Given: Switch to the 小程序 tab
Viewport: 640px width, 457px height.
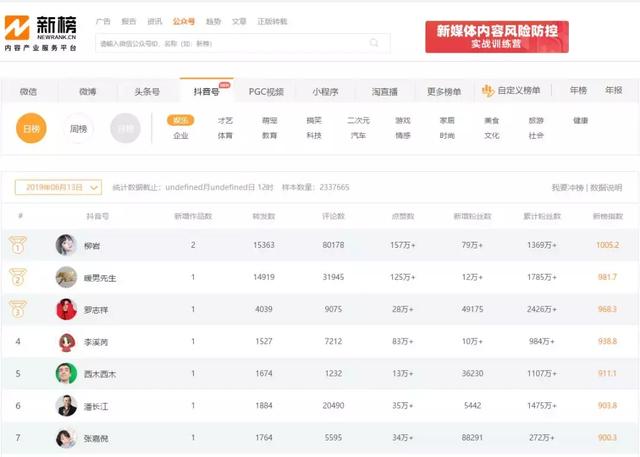Looking at the screenshot, I should coord(325,91).
